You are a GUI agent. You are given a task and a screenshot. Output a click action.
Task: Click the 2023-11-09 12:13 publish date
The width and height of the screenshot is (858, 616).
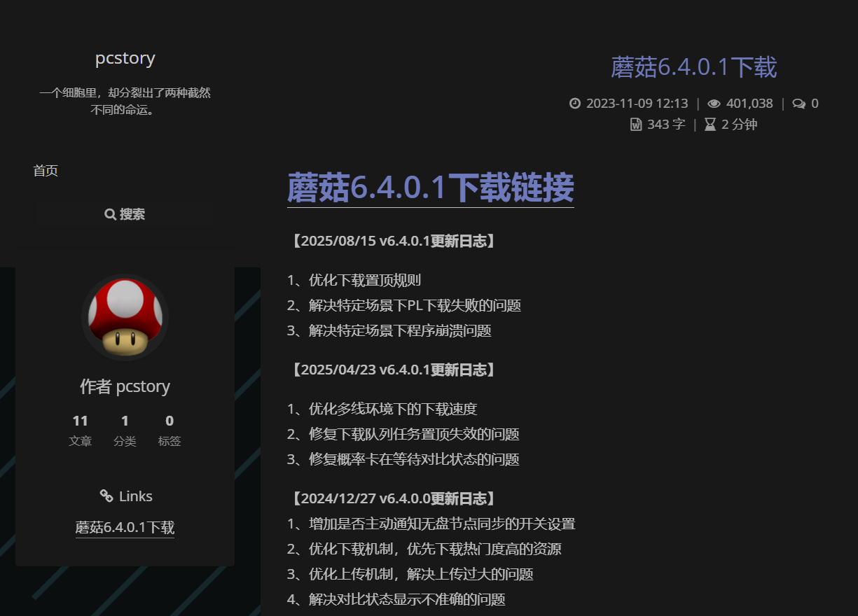637,104
